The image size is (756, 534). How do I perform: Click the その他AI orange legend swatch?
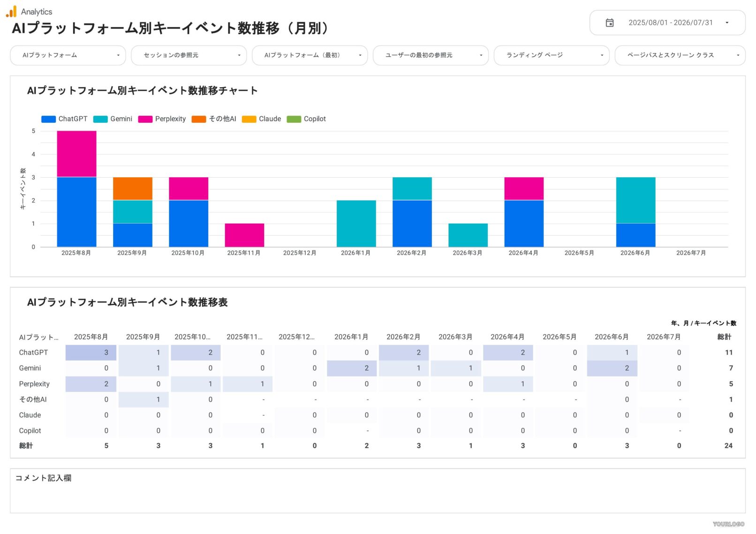(x=199, y=119)
